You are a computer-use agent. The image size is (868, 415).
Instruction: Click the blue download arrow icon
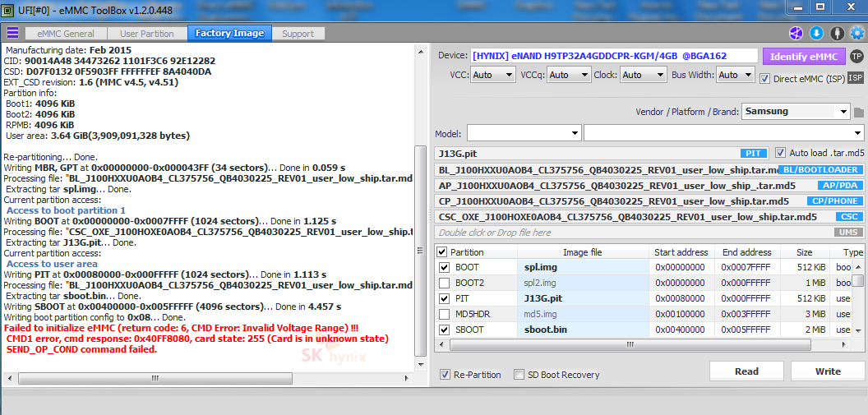click(x=816, y=33)
